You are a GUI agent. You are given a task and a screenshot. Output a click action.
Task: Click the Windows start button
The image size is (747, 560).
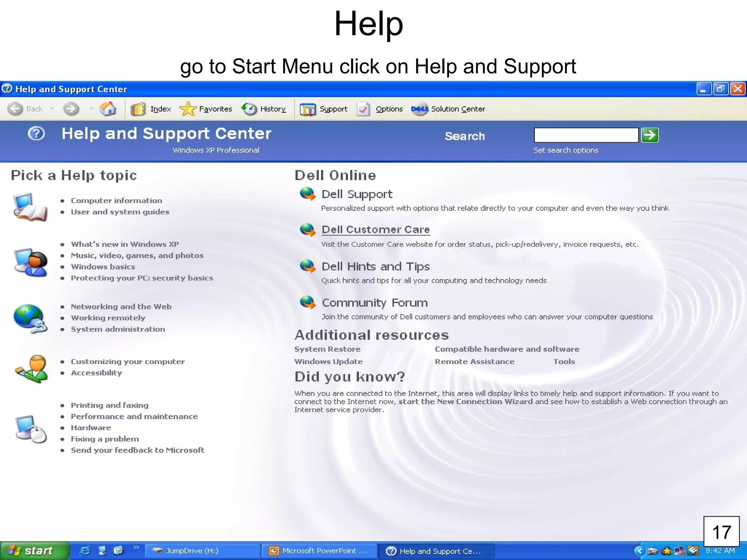click(35, 551)
